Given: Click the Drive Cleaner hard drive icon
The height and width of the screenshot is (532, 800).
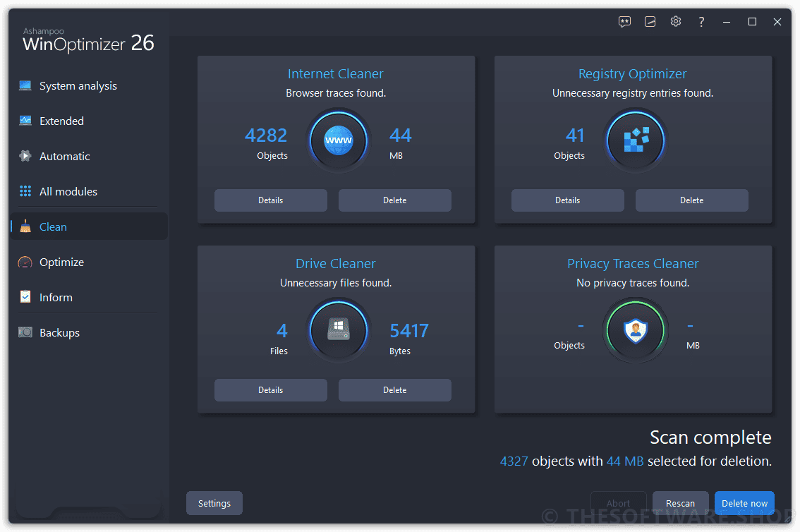Looking at the screenshot, I should click(x=338, y=330).
